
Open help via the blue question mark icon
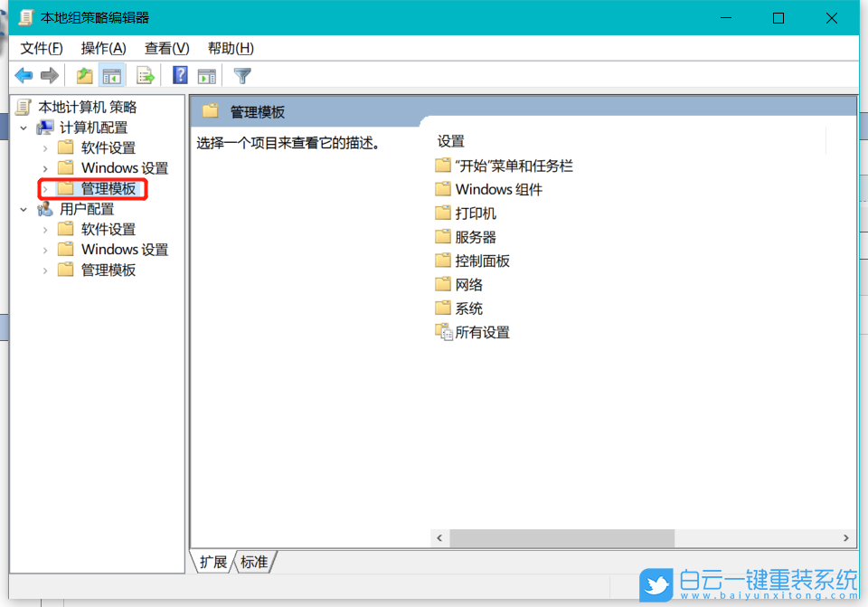179,74
